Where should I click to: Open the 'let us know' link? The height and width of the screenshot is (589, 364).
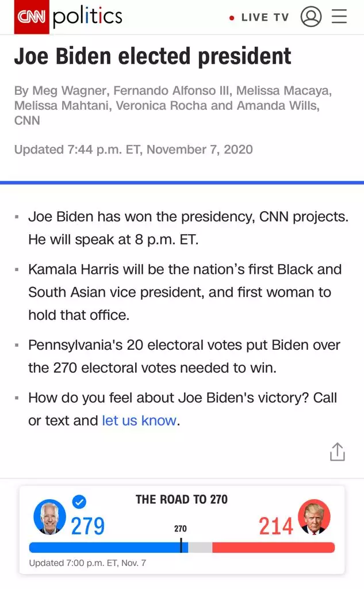click(139, 420)
